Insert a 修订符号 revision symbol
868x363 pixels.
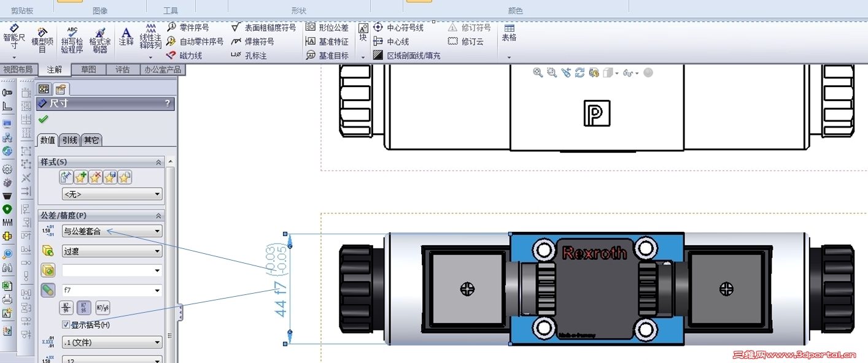coord(469,28)
